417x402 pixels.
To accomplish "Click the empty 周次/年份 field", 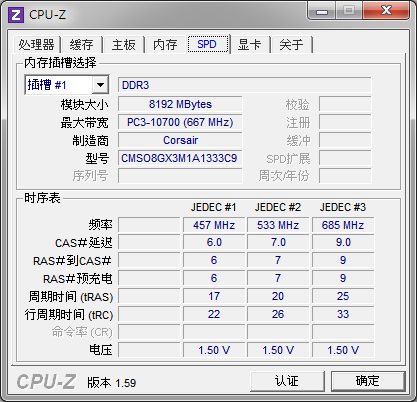I will [345, 176].
